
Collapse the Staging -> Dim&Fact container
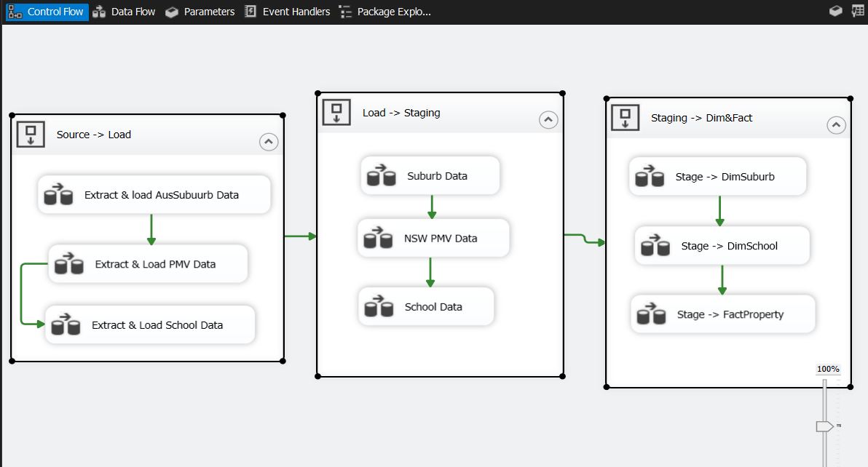pyautogui.click(x=836, y=125)
